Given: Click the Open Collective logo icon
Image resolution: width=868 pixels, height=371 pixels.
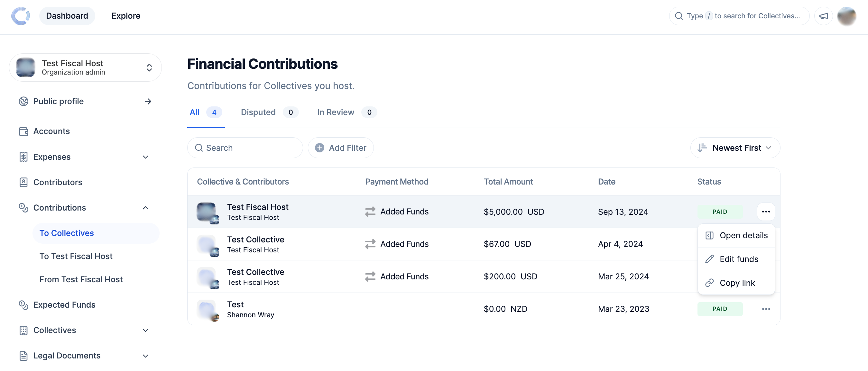Looking at the screenshot, I should coord(21,16).
